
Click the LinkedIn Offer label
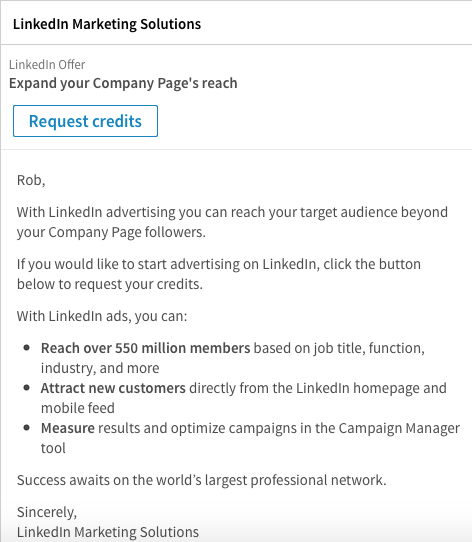47,65
